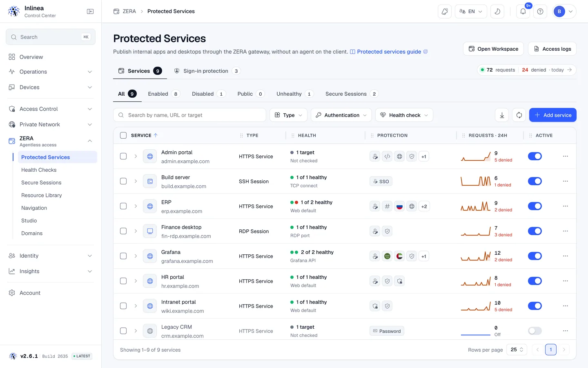Open more actions for Admin portal
Screen dimensions: 588x368
(x=566, y=156)
